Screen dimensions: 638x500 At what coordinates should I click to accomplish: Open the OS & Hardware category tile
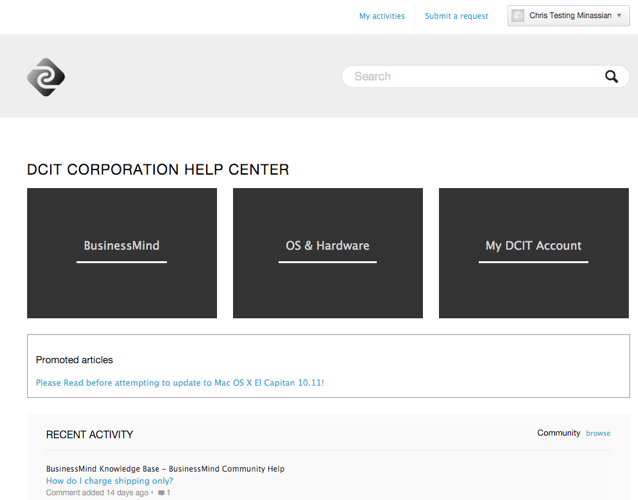[328, 253]
